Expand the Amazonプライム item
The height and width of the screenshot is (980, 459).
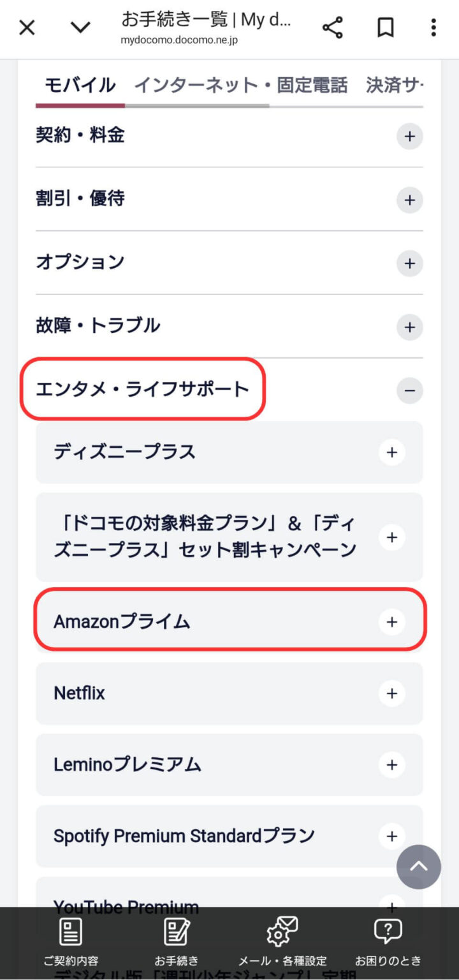(229, 621)
